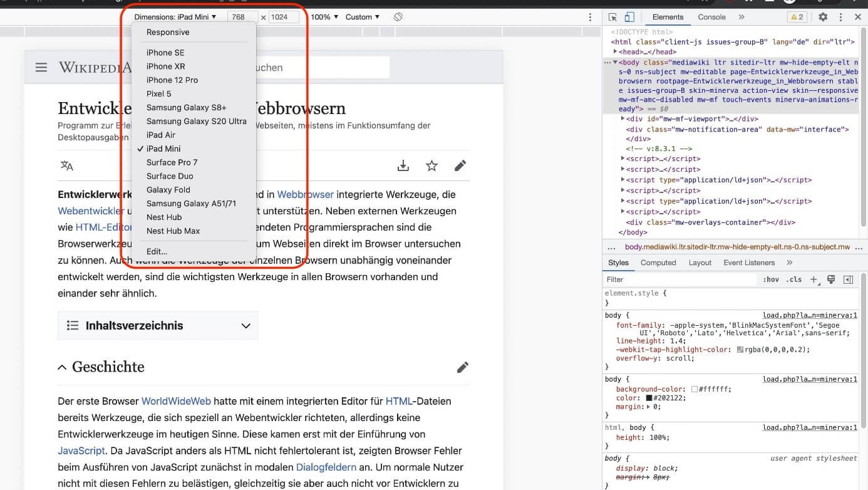Click the rendering emulation paintbrush icon
The image size is (868, 490).
[831, 279]
